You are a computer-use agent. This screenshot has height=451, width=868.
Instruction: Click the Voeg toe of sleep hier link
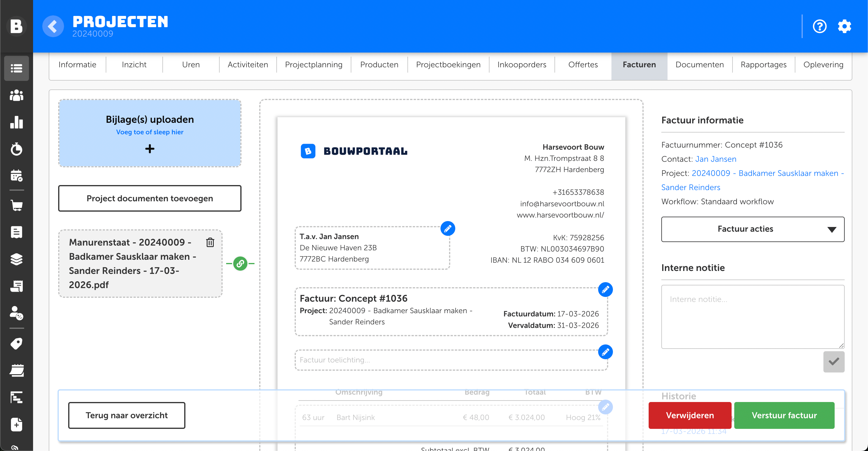[x=150, y=132]
